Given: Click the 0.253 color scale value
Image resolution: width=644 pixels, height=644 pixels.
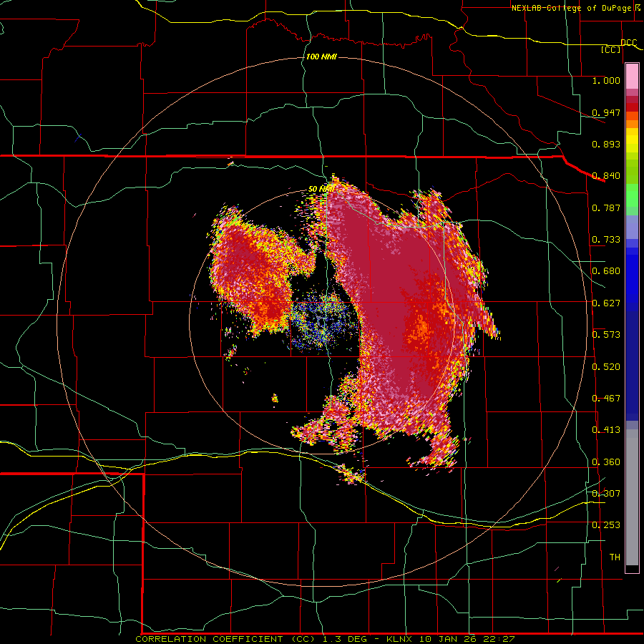Looking at the screenshot, I should 606,525.
